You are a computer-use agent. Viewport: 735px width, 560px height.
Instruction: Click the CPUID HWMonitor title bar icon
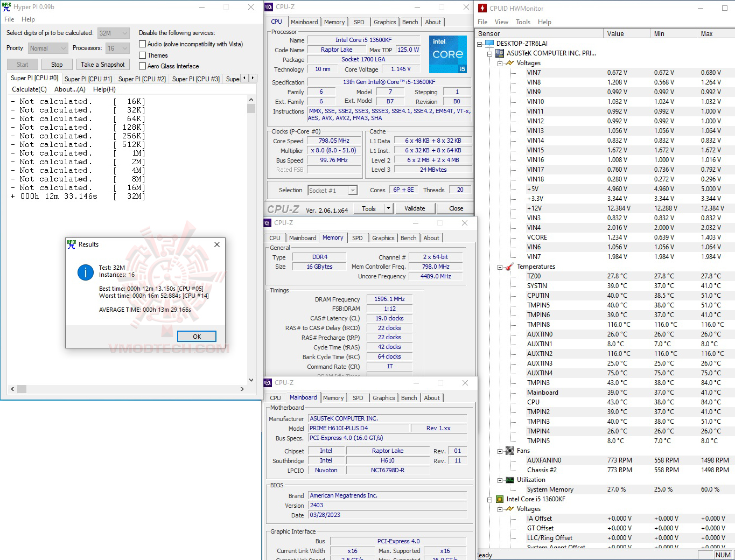click(482, 8)
